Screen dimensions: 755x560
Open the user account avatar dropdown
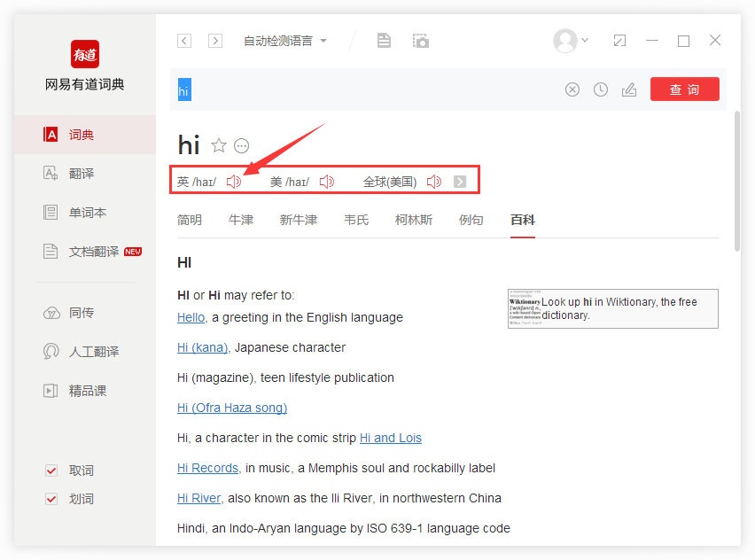click(x=568, y=40)
